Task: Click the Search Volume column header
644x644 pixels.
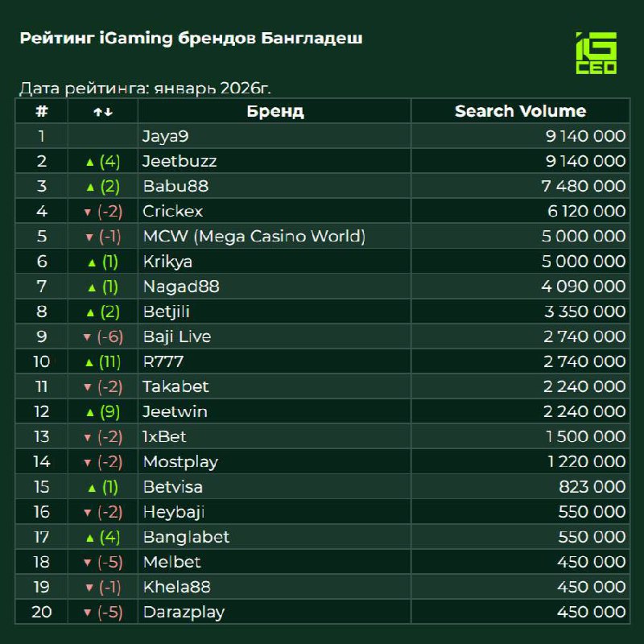Action: pyautogui.click(x=520, y=111)
